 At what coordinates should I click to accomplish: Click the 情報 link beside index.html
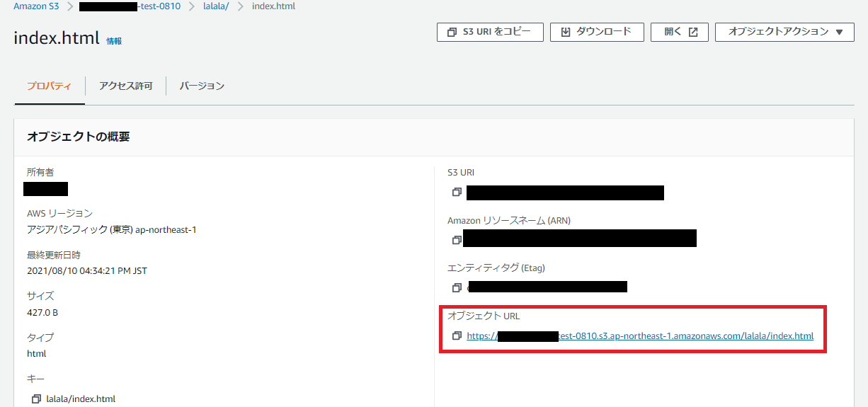point(114,41)
